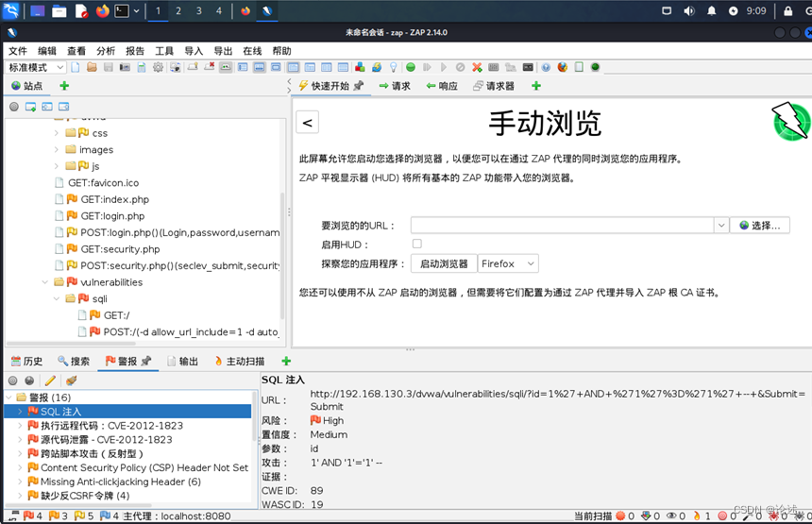The height and width of the screenshot is (524, 812).
Task: Click the green plus after 请求器 tab
Action: [x=536, y=86]
